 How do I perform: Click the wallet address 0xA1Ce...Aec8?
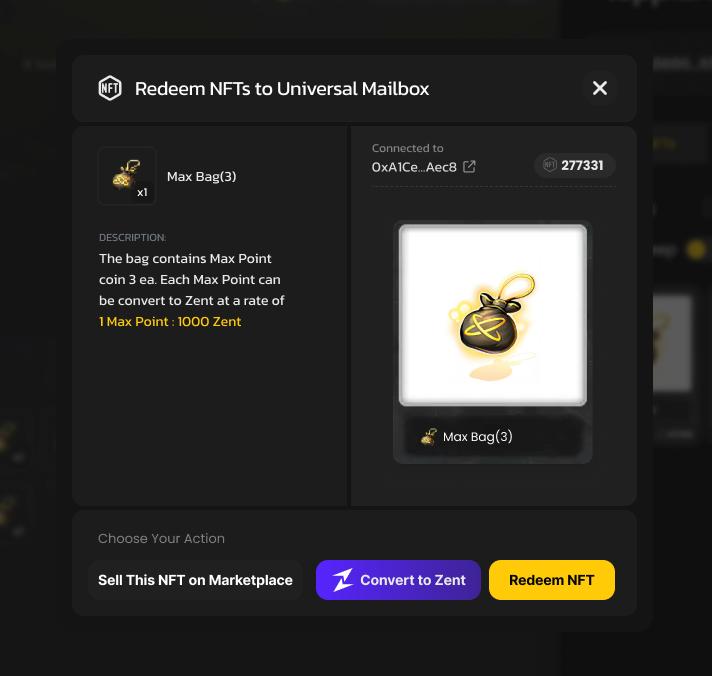coord(414,167)
